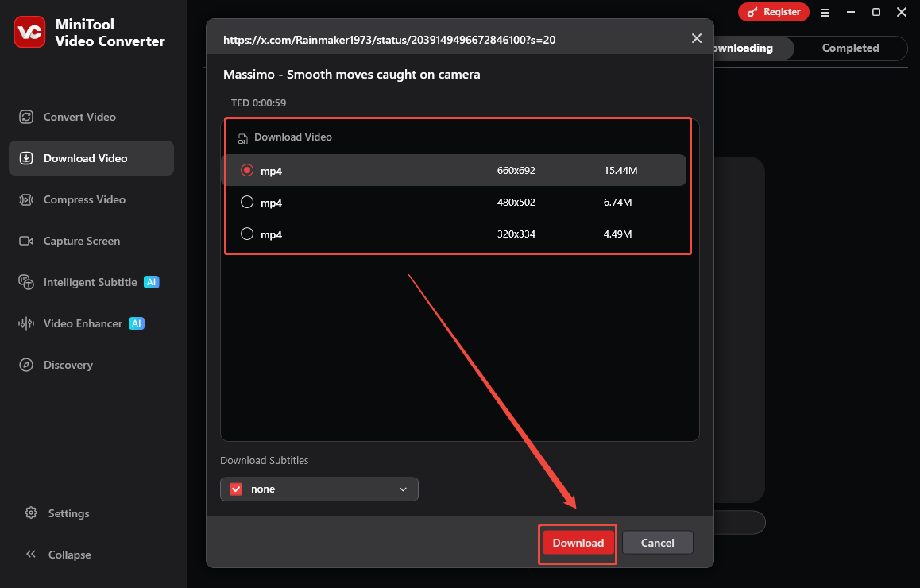Image resolution: width=920 pixels, height=588 pixels.
Task: Click the video title Massimo - Smooth moves
Action: click(351, 75)
